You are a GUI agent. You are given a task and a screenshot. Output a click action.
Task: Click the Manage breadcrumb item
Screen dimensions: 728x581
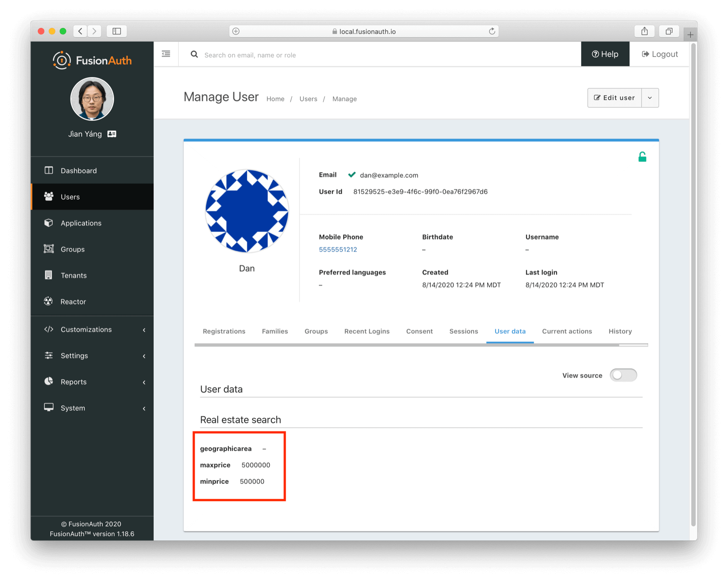click(x=344, y=99)
